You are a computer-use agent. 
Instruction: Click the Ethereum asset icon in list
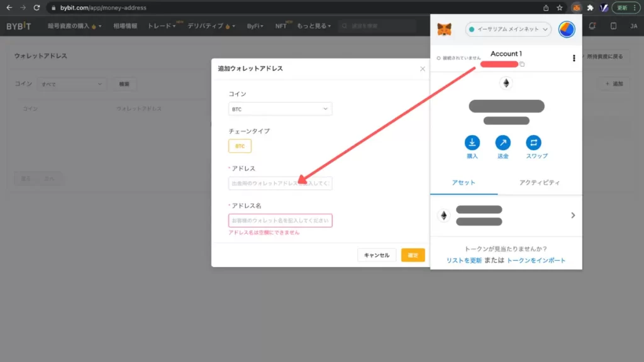coord(444,216)
